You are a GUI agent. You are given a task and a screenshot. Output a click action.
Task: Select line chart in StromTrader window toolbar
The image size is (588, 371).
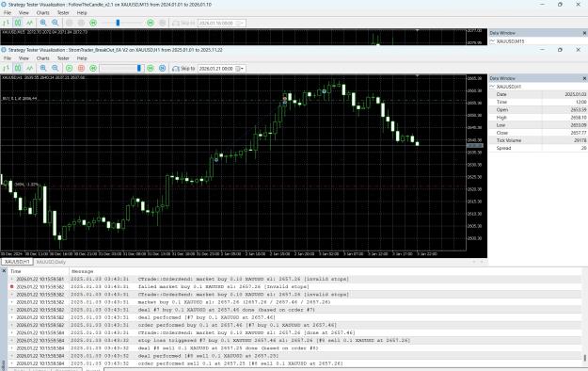(x=29, y=69)
